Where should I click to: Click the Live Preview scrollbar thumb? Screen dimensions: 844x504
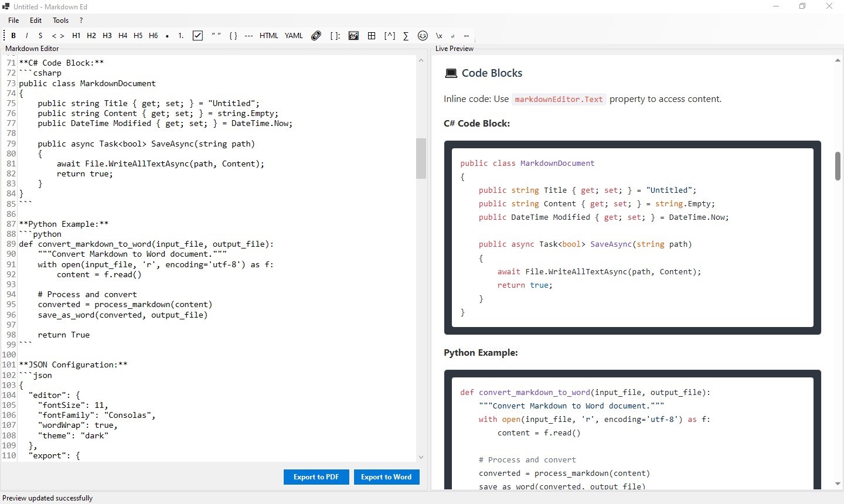pyautogui.click(x=838, y=166)
